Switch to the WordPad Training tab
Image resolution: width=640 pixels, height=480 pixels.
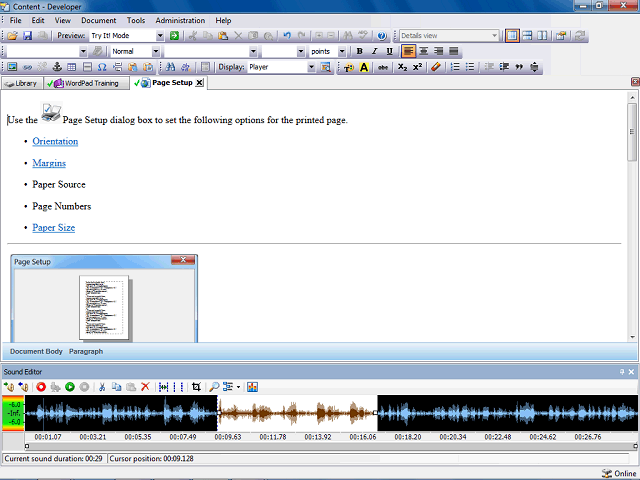point(87,83)
